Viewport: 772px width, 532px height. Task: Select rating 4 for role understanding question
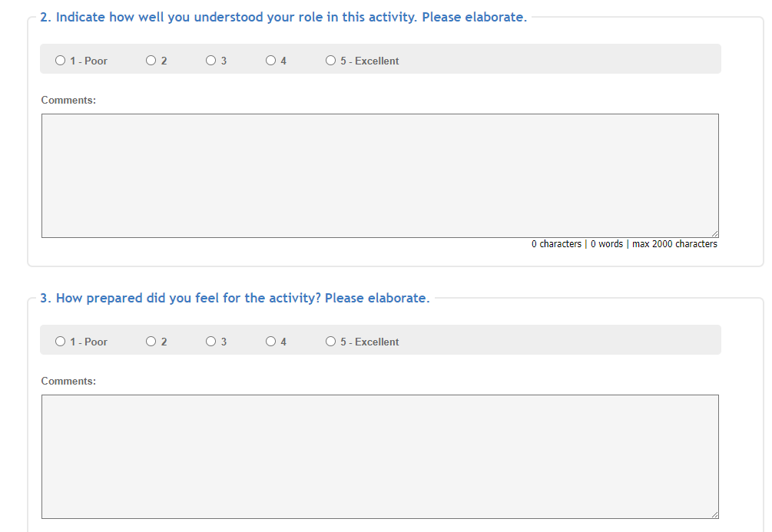coord(271,61)
